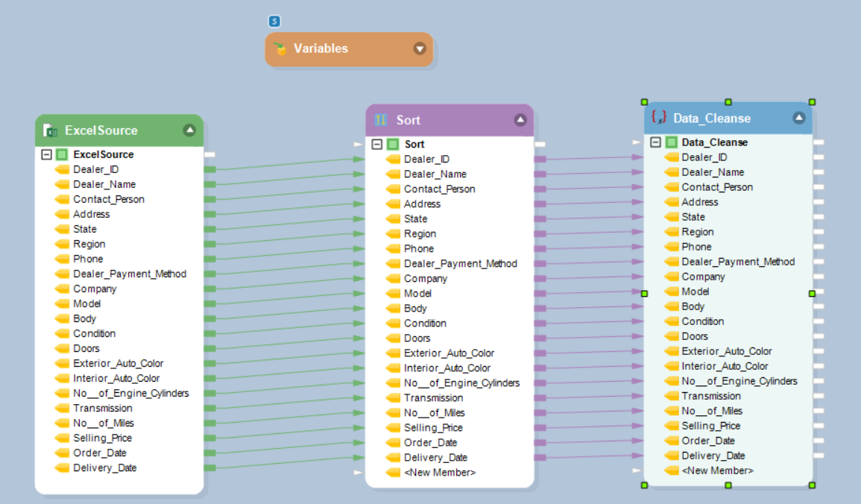Click the small S badge above Variables
This screenshot has height=504, width=861.
click(274, 22)
